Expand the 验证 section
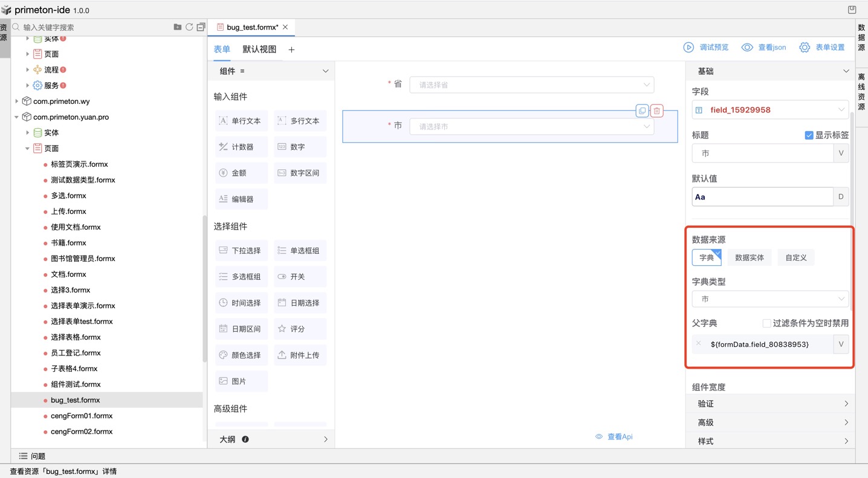Screen dimensions: 868x478 click(769, 403)
